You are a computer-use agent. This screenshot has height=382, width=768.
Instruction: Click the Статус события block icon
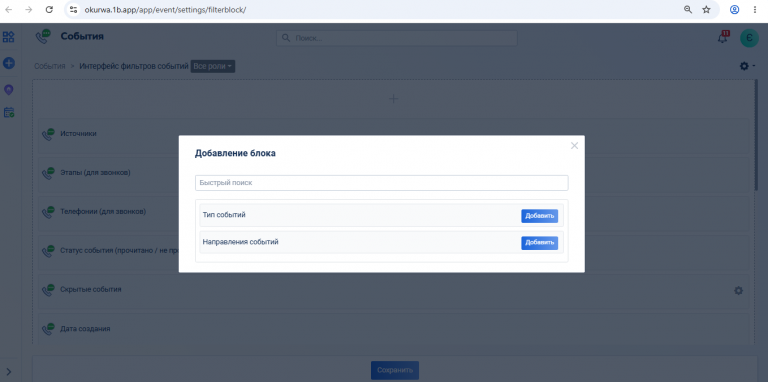pos(48,251)
